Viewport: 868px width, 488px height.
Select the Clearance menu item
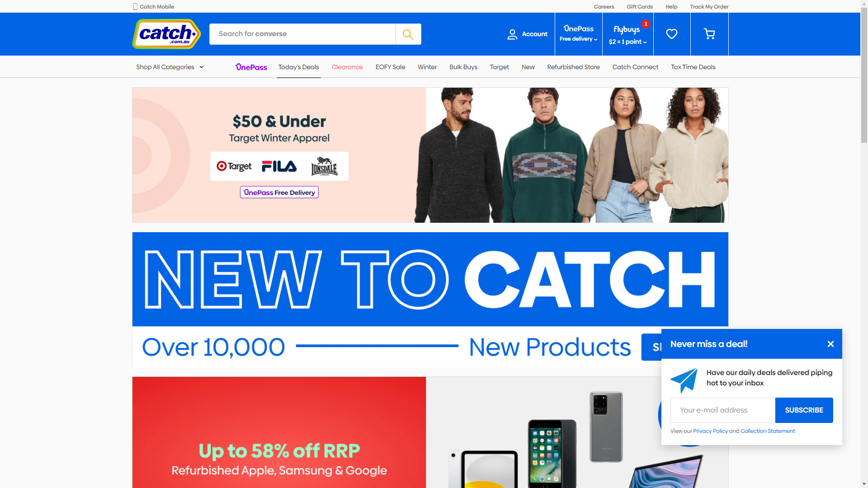(x=347, y=67)
